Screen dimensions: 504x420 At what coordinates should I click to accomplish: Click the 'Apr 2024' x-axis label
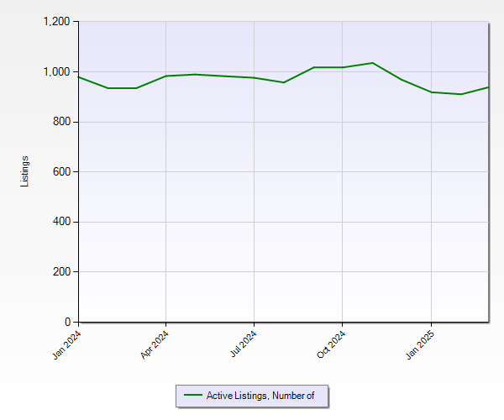[155, 346]
